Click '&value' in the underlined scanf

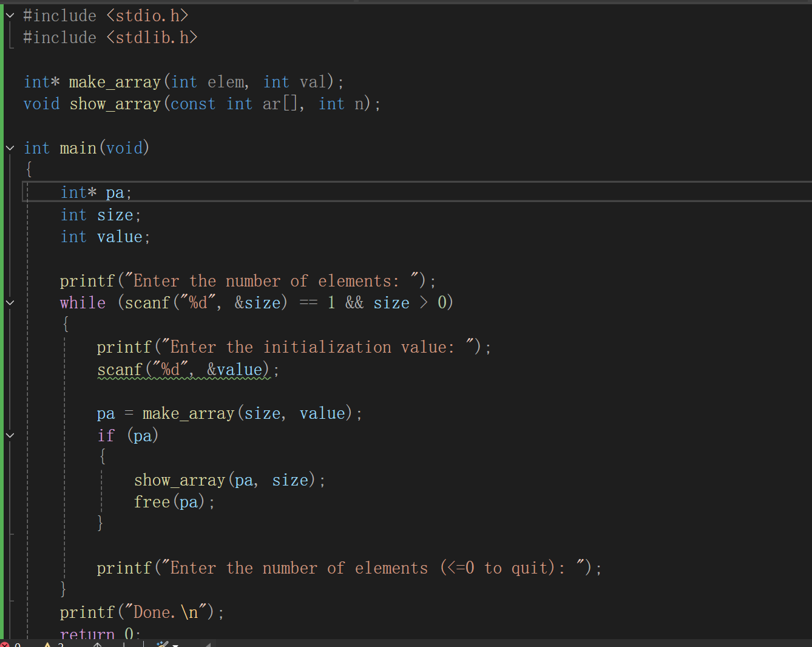coord(234,370)
